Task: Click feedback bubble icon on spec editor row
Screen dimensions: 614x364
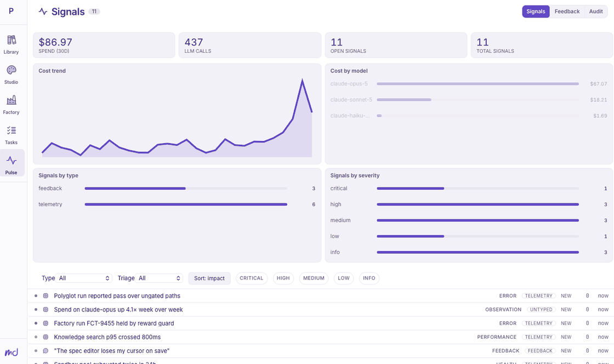Action: point(46,351)
